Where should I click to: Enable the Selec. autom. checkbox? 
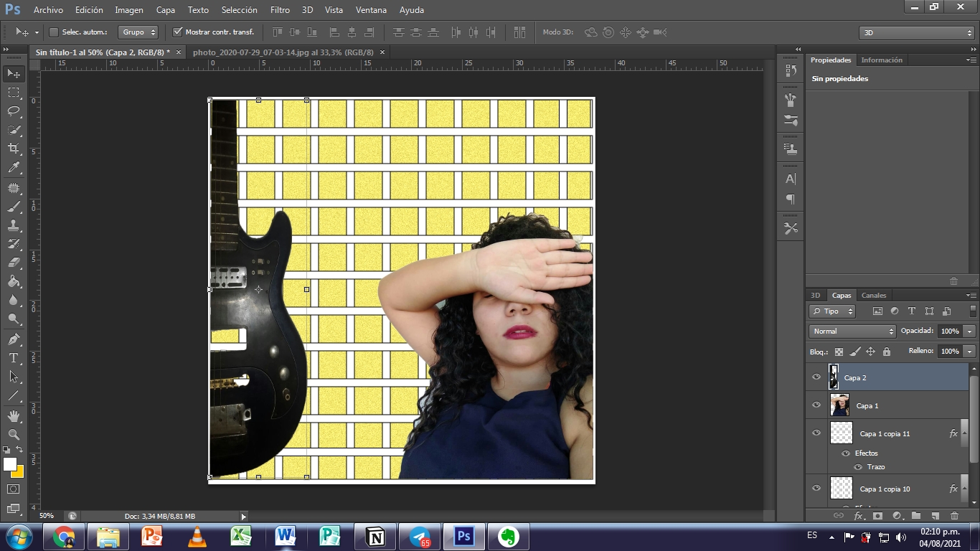tap(54, 32)
